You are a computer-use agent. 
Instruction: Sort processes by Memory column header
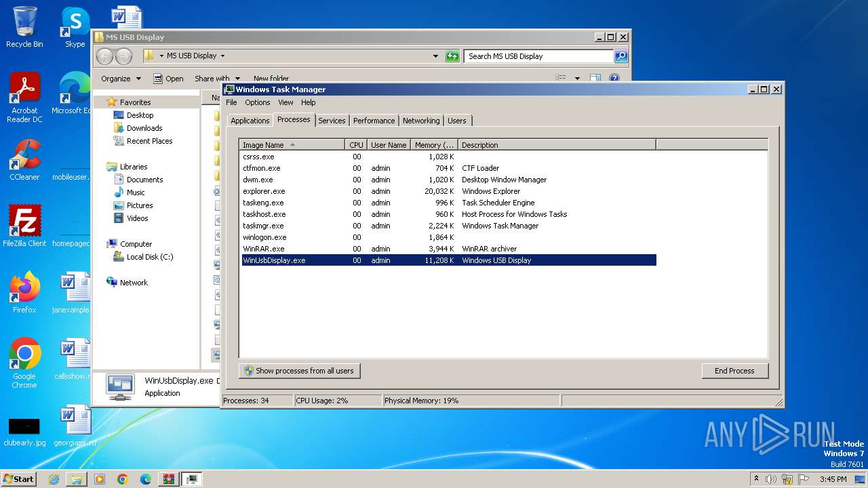pyautogui.click(x=434, y=145)
